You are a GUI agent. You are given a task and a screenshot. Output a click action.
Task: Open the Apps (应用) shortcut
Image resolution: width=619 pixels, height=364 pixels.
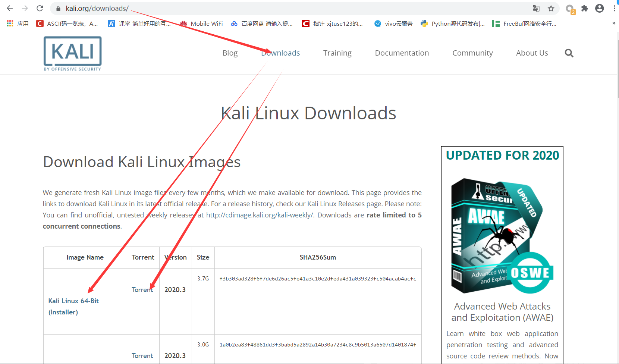tap(18, 23)
